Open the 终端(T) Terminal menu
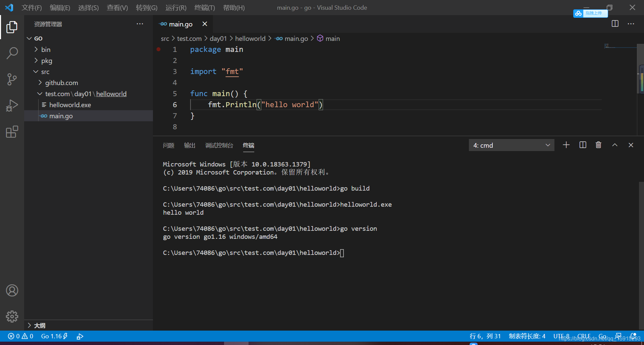The height and width of the screenshot is (345, 644). [205, 7]
